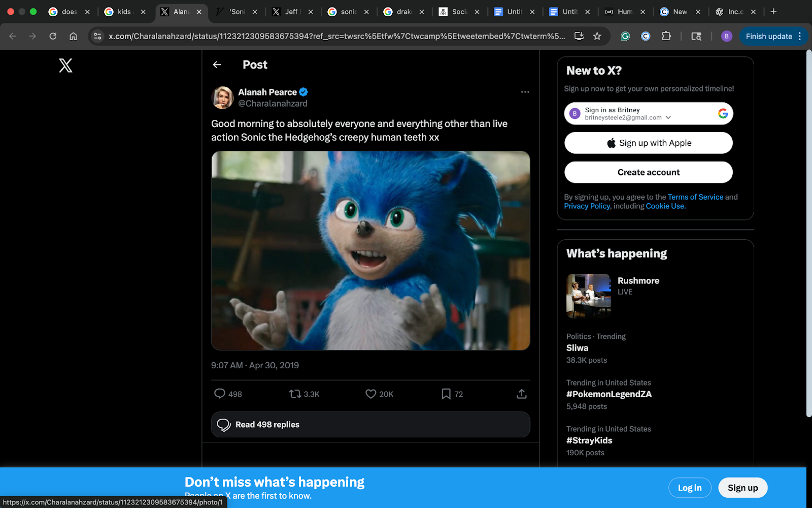Go back using the Post back arrow
The width and height of the screenshot is (812, 508).
[x=217, y=65]
